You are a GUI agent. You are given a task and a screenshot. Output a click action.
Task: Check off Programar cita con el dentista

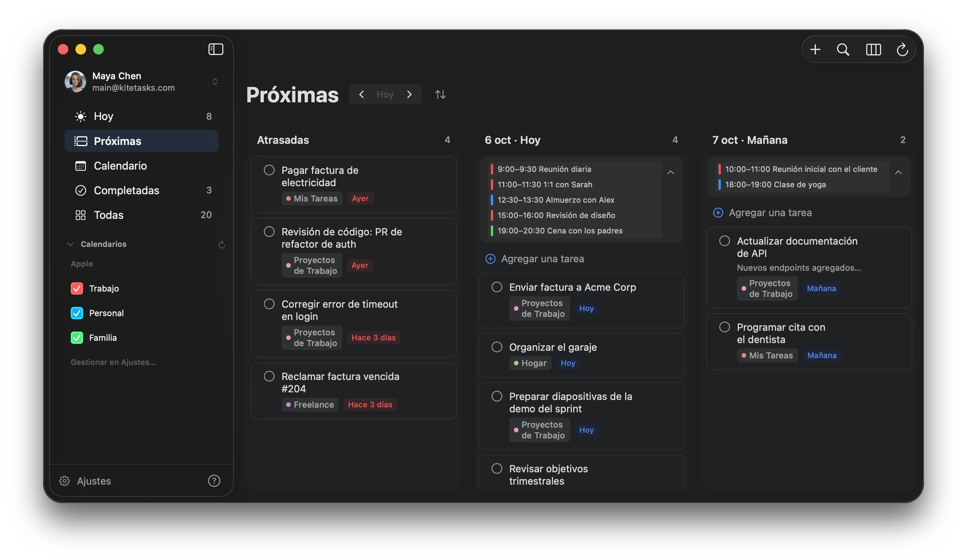(724, 327)
